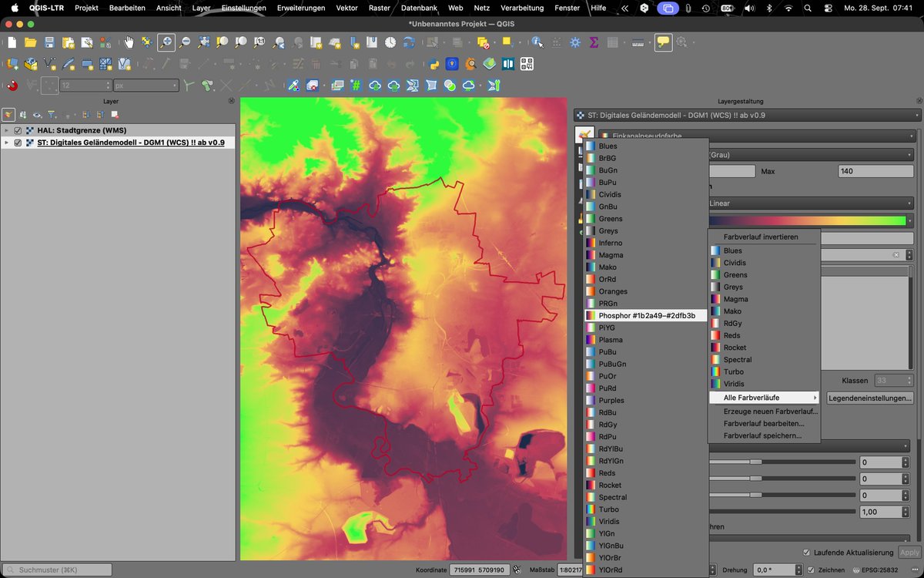Screen dimensions: 924x578
Task: Open the color ramp dropdown arrow
Action: point(910,220)
